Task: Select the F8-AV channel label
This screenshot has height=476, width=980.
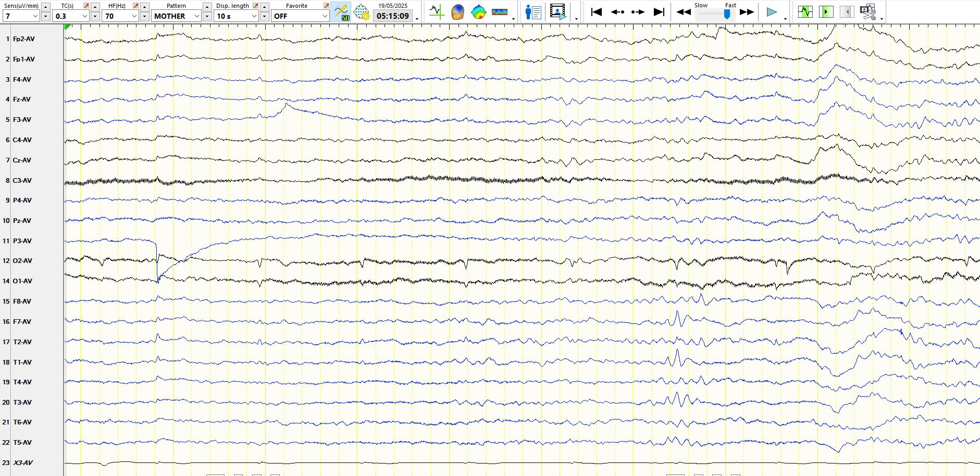Action: 22,302
